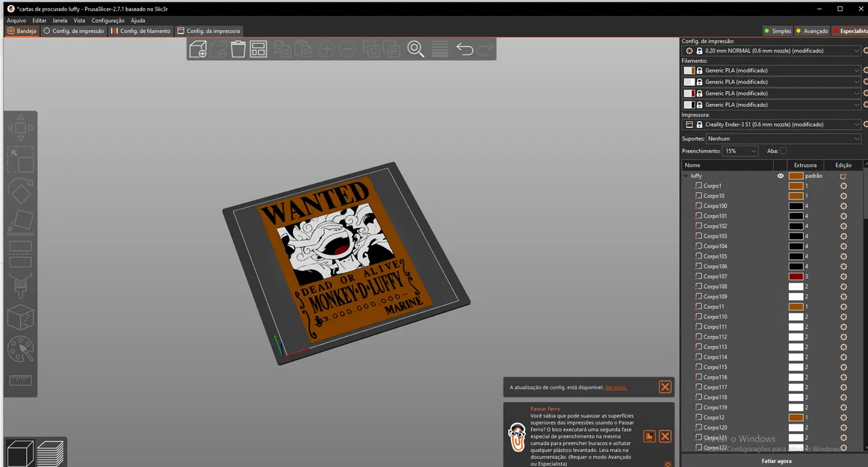Select the Rotate tool in left toolbar

click(x=20, y=191)
